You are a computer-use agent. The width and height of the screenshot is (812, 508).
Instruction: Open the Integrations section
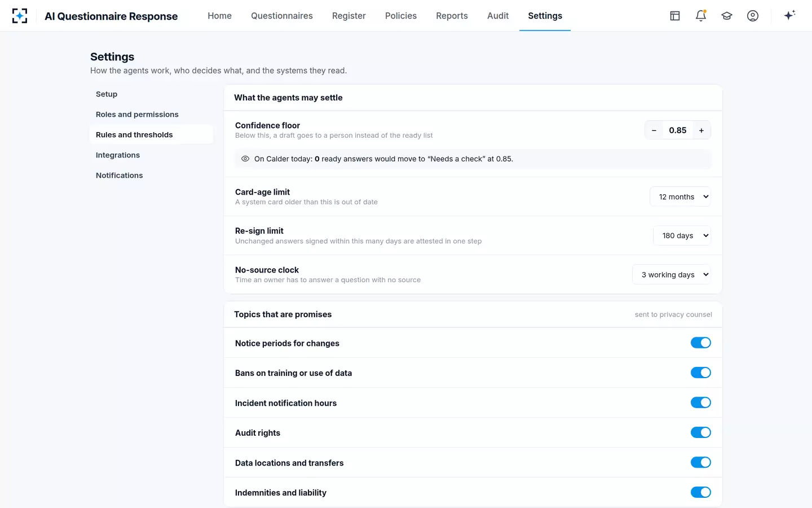point(151,155)
